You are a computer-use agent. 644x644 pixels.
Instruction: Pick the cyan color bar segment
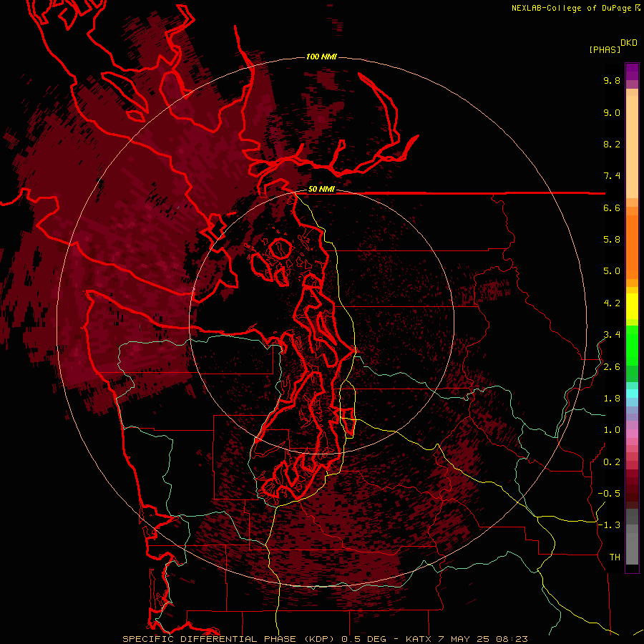[x=632, y=394]
